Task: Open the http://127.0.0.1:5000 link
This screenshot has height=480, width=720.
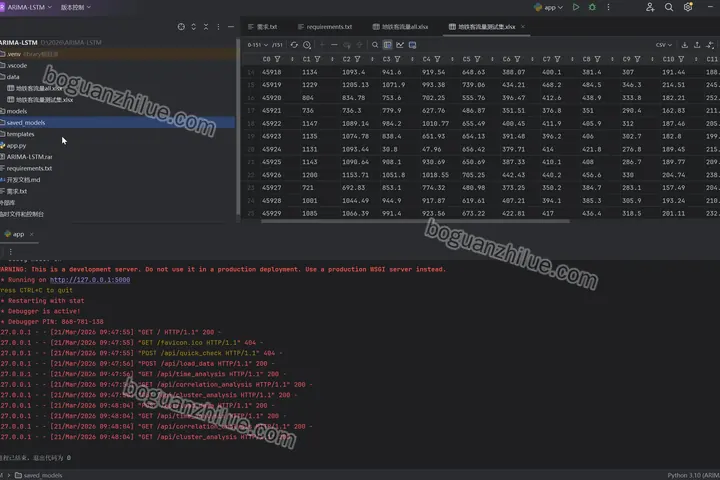Action: [90, 280]
